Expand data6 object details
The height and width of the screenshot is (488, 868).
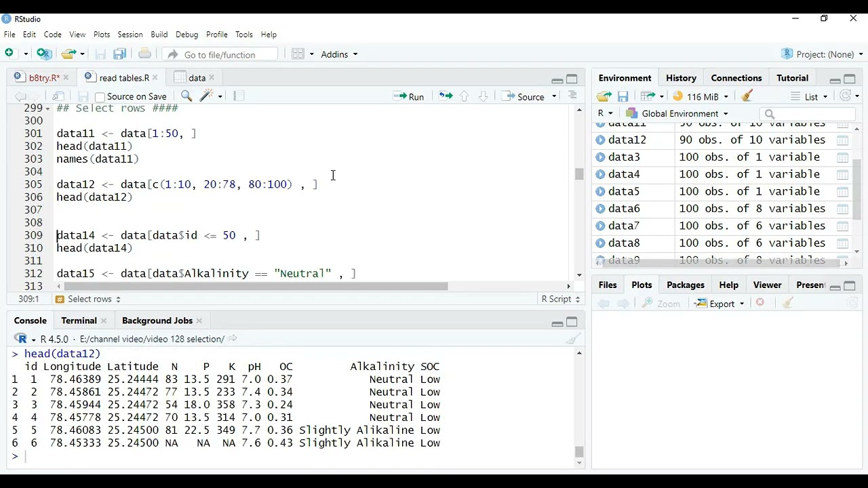(600, 209)
